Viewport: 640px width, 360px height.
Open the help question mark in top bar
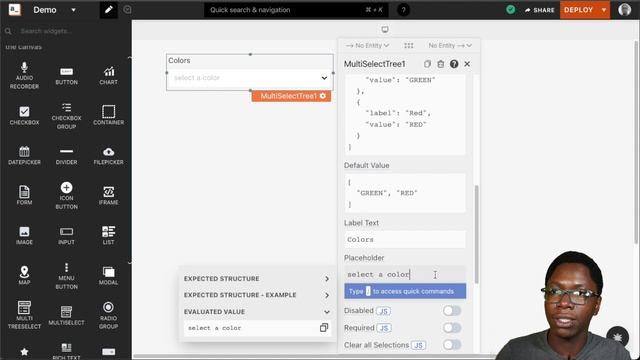click(x=403, y=10)
